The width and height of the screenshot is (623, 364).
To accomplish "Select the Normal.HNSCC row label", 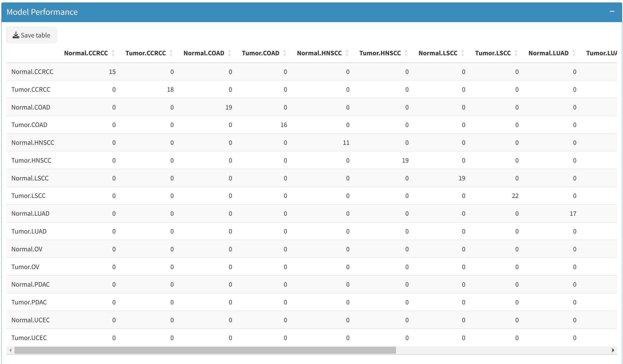I will pyautogui.click(x=33, y=143).
